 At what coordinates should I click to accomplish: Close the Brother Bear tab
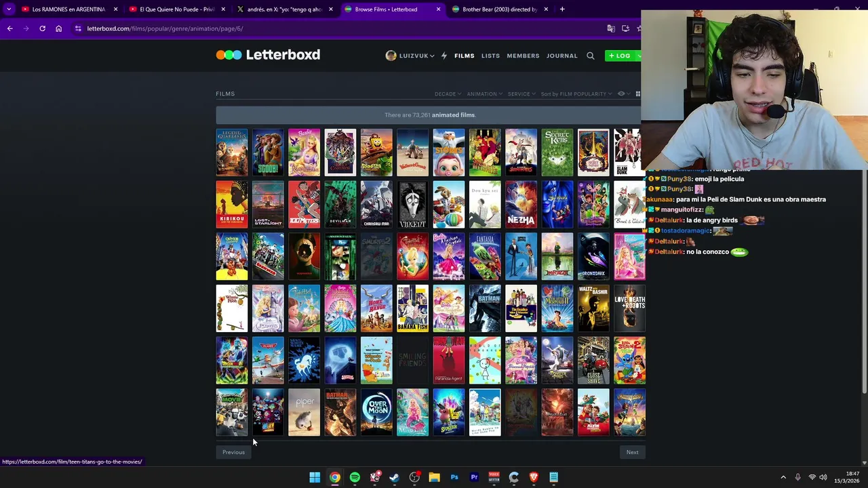(x=546, y=9)
